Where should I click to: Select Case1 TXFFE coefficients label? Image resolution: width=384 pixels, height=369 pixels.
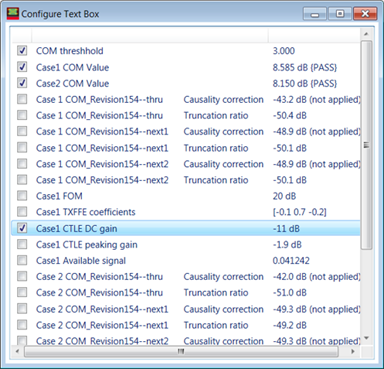tap(86, 212)
